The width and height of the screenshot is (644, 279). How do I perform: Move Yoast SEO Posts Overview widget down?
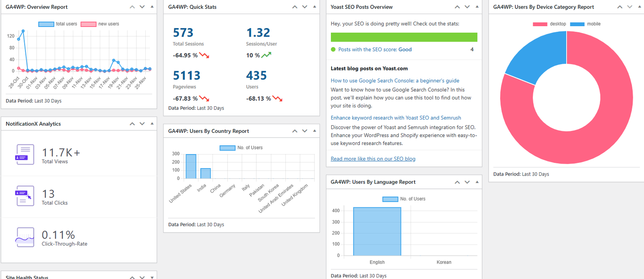[x=467, y=7]
